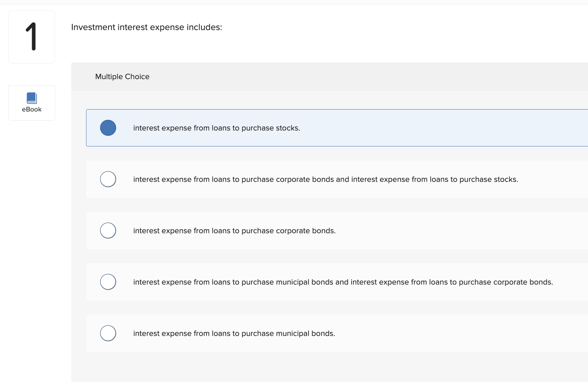The width and height of the screenshot is (588, 382).
Task: Click the question number 1 card
Action: (32, 37)
